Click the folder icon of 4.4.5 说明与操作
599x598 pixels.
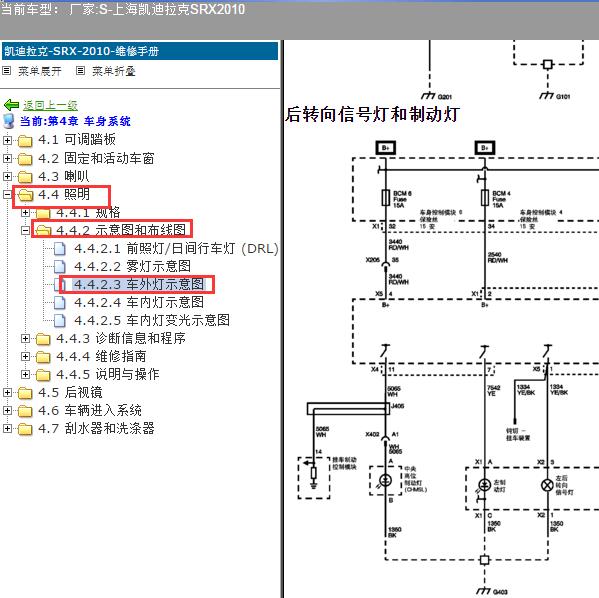[43, 375]
